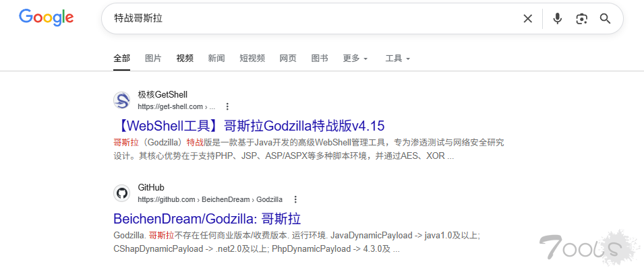Open more options for GitHub result

(295, 199)
